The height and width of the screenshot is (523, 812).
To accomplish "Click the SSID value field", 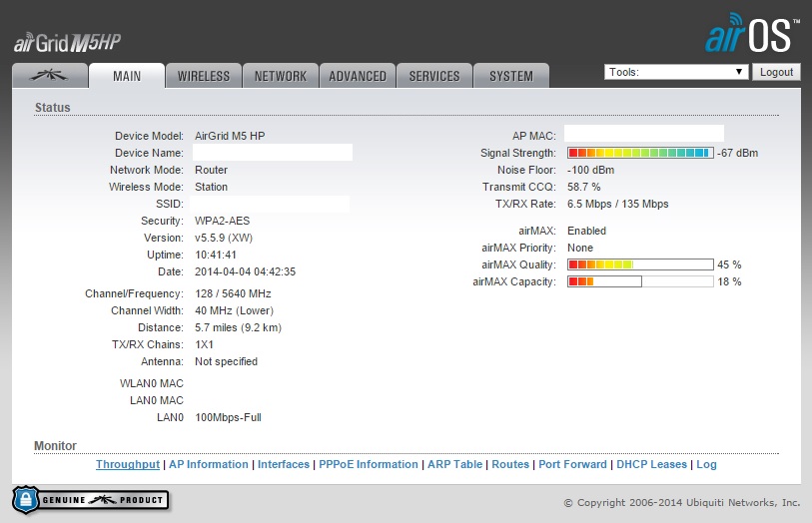I will [x=270, y=204].
